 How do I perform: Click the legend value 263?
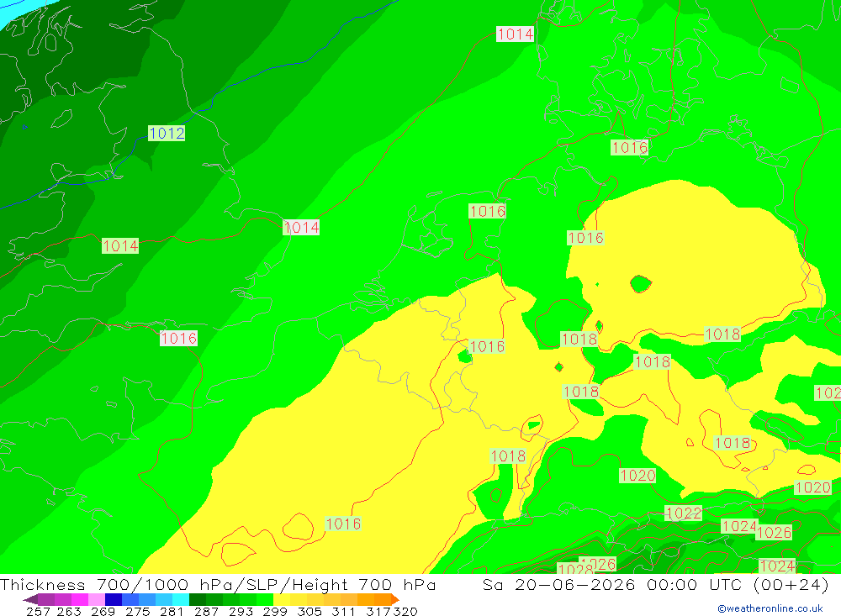67,611
